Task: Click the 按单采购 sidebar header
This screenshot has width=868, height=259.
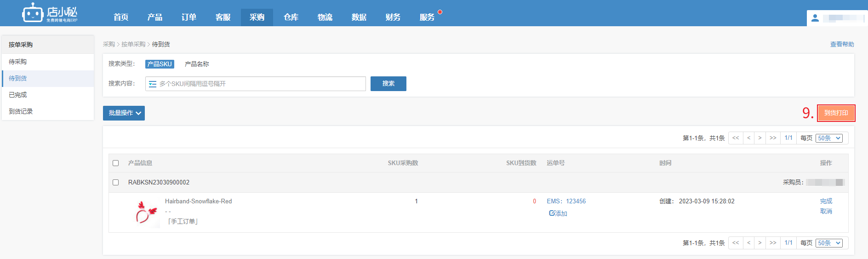Action: pyautogui.click(x=48, y=45)
